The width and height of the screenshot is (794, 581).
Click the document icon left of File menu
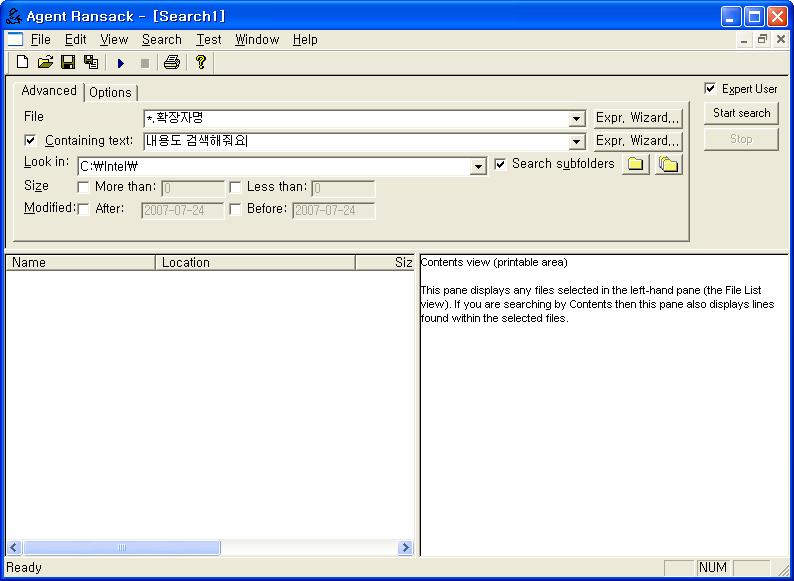[15, 39]
